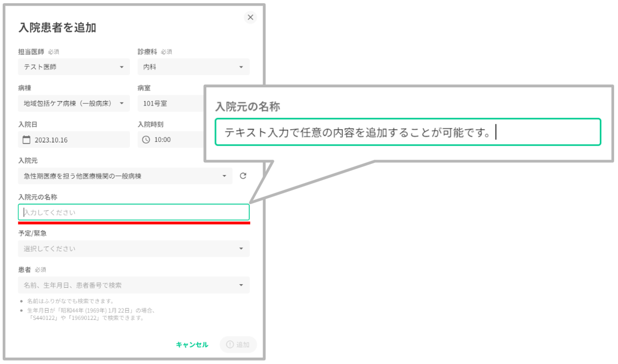Click the exclamation icon in 追加 button
This screenshot has height=364, width=618.
[230, 344]
